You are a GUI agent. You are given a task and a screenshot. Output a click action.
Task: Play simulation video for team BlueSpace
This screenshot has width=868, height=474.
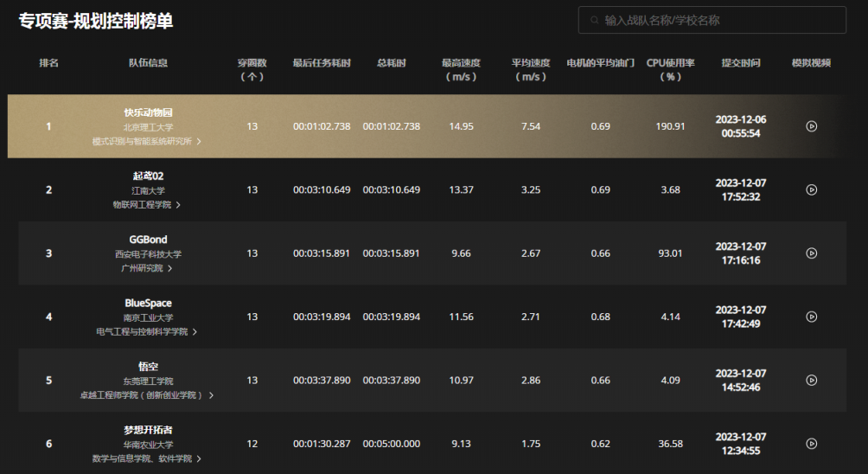[811, 317]
